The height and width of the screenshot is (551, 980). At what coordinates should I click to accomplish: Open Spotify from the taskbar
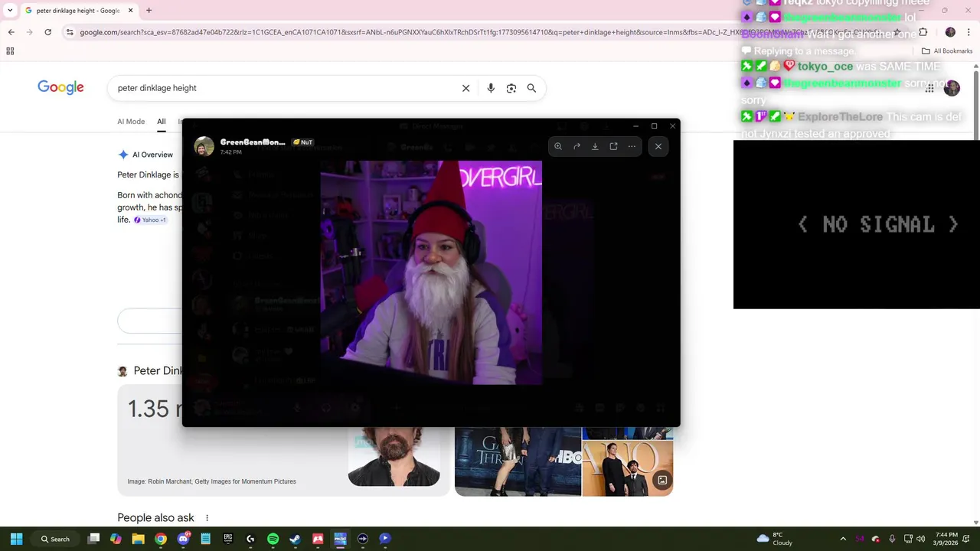click(x=273, y=539)
